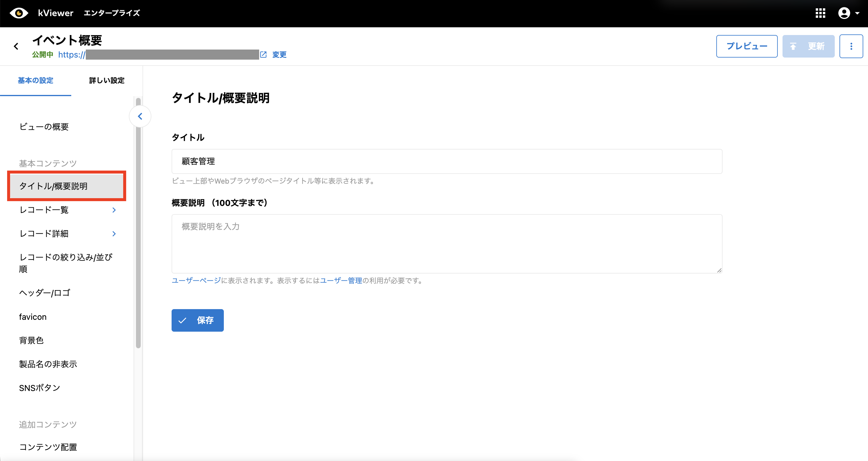This screenshot has width=868, height=461.
Task: Click the タイトル input field
Action: 446,161
